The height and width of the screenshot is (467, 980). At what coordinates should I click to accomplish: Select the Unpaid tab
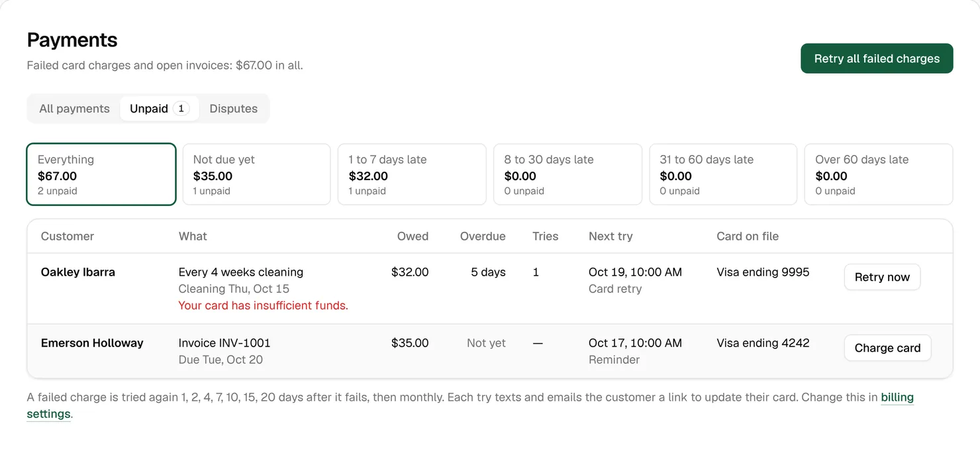160,109
